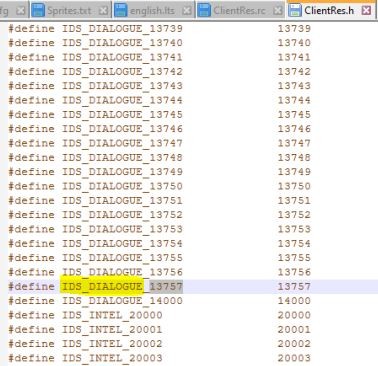Click the value 13739 in right column
378x366 pixels.
(x=294, y=28)
